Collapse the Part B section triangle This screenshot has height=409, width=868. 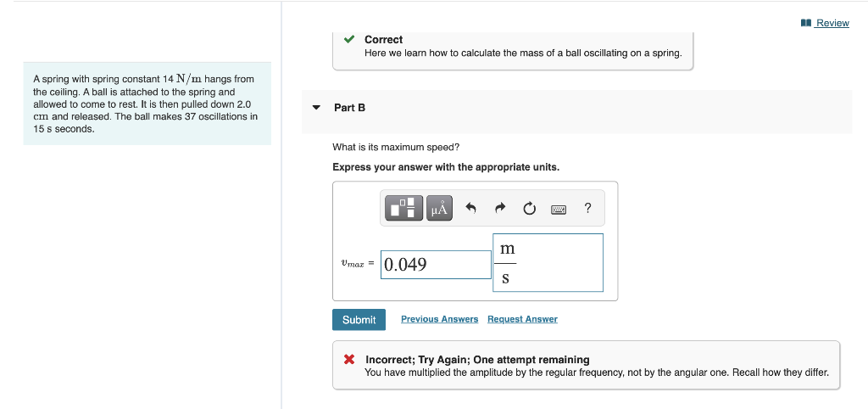coord(316,108)
